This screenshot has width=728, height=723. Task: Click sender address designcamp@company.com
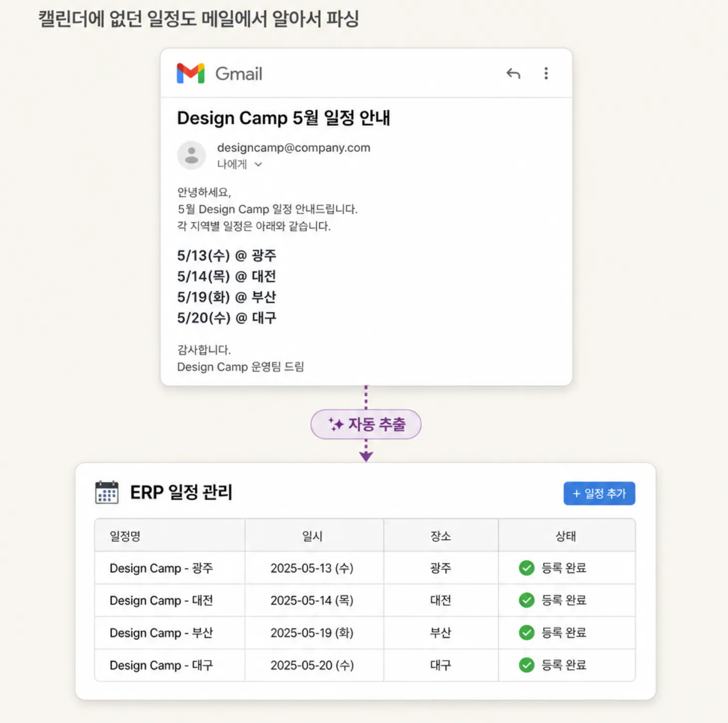point(293,148)
